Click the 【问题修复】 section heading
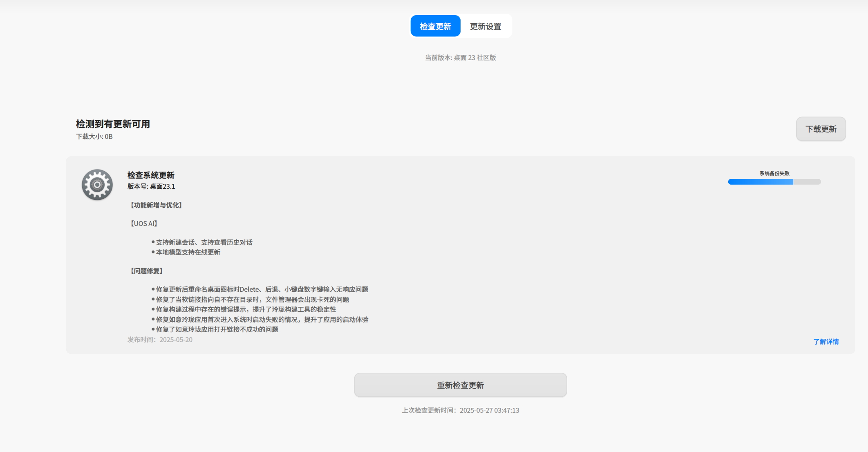 [x=147, y=271]
